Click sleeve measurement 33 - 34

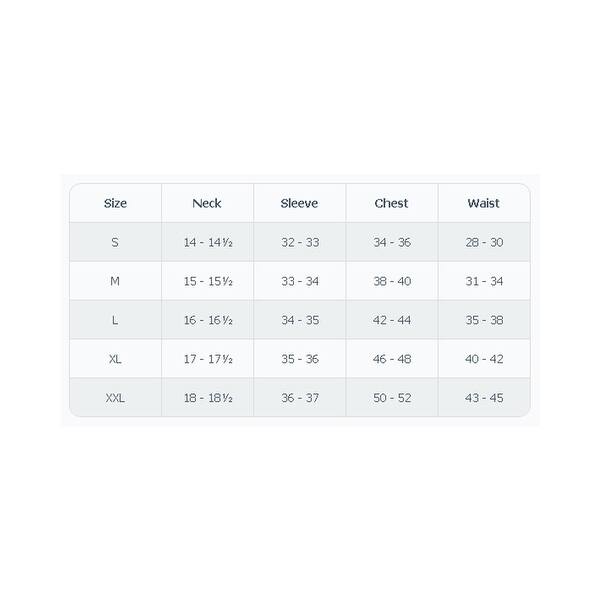point(300,282)
